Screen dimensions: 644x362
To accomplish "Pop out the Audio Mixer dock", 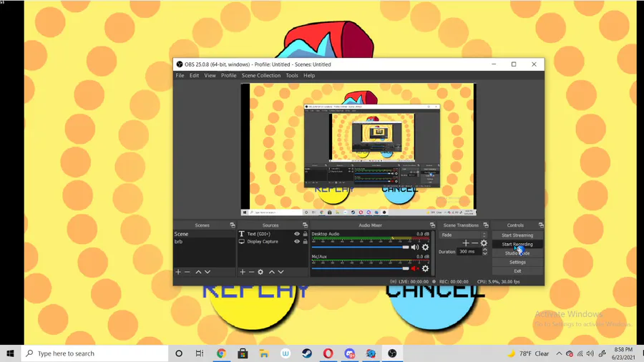I will pyautogui.click(x=432, y=225).
